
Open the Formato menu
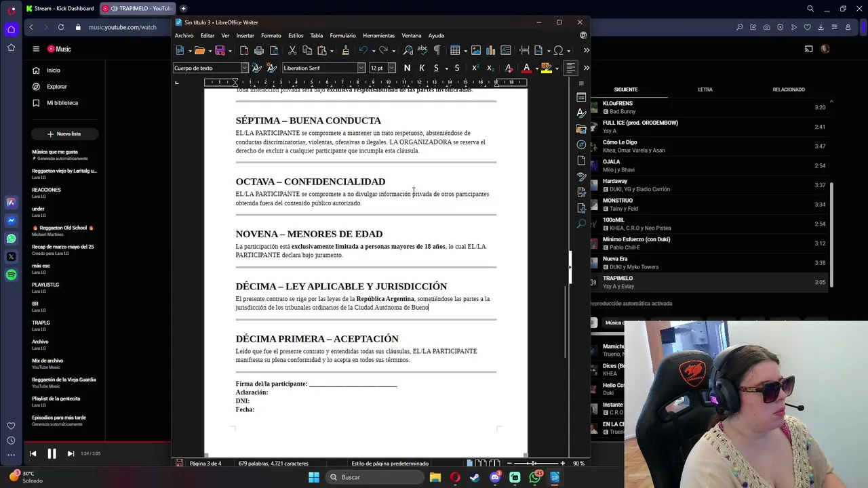point(271,35)
